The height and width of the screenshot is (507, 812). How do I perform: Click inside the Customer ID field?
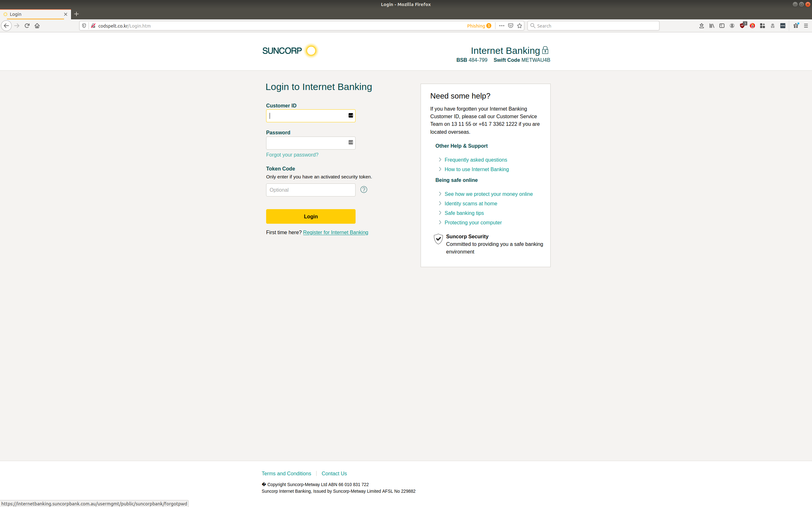tap(309, 116)
